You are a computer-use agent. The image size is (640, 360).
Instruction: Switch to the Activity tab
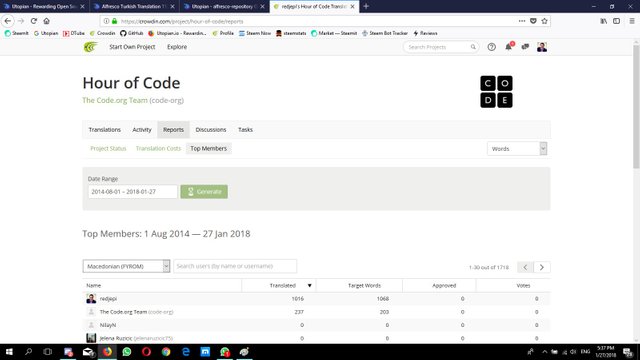point(142,129)
